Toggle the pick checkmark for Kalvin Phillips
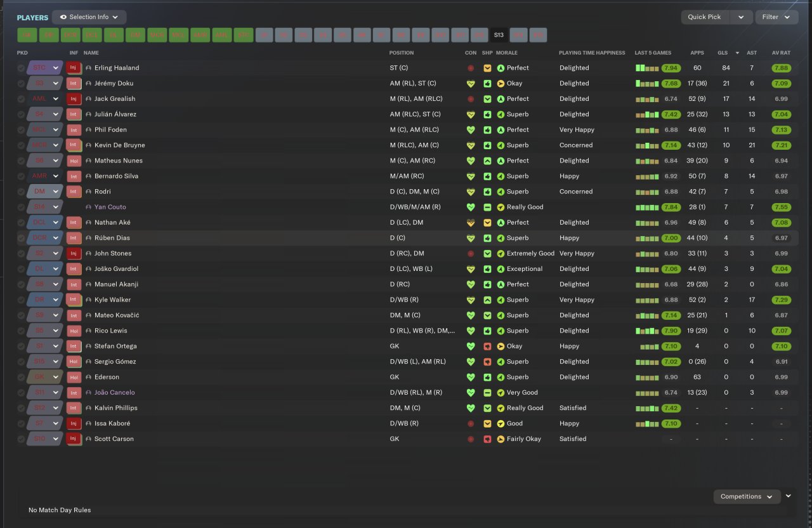 tap(21, 408)
